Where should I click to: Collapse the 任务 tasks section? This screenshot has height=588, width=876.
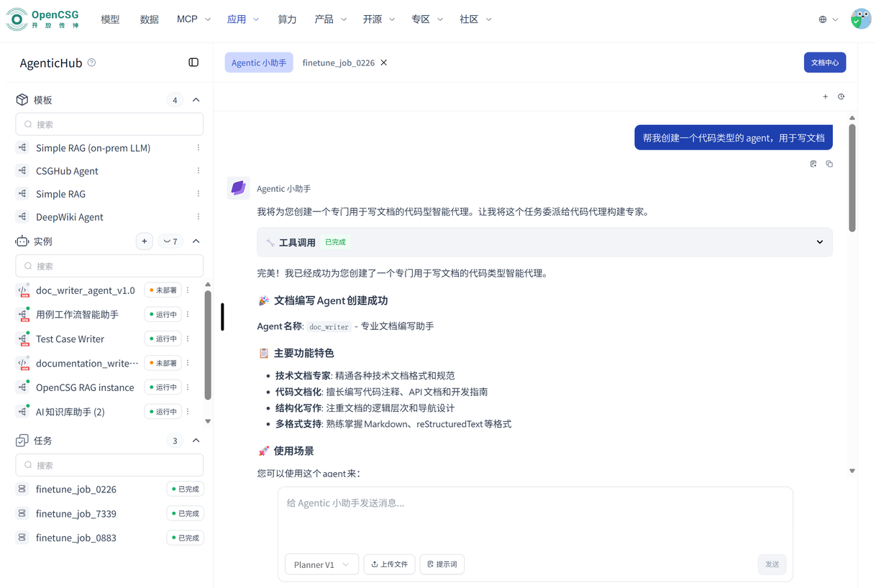tap(196, 441)
